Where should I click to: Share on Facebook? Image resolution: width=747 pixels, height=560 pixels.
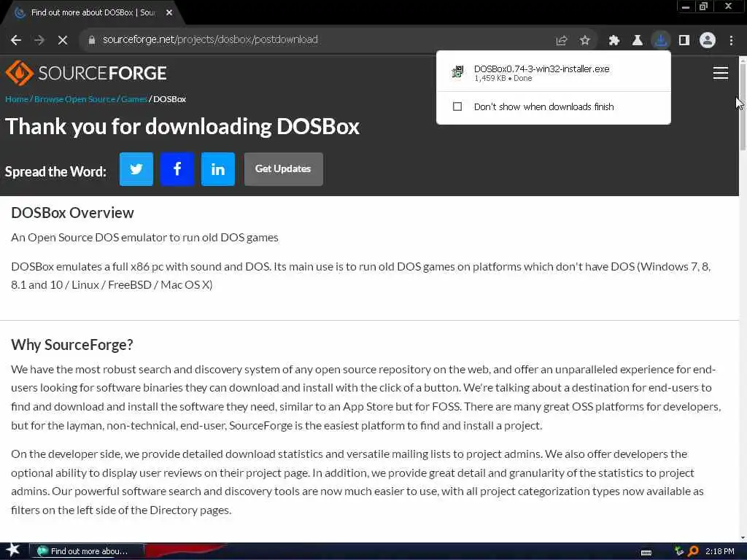177,169
